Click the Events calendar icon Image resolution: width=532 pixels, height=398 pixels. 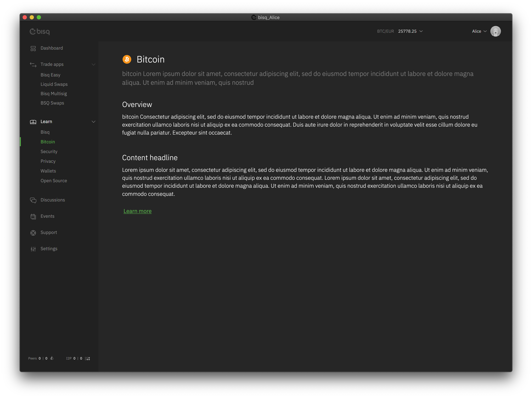click(33, 216)
